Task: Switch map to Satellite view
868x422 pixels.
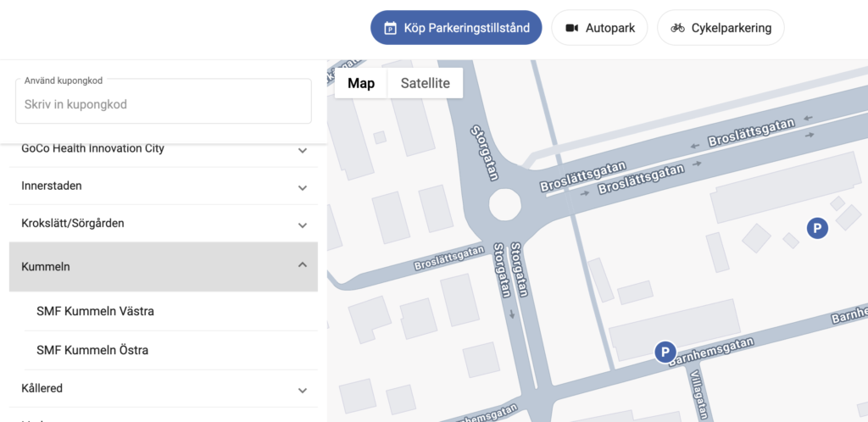Action: tap(425, 83)
